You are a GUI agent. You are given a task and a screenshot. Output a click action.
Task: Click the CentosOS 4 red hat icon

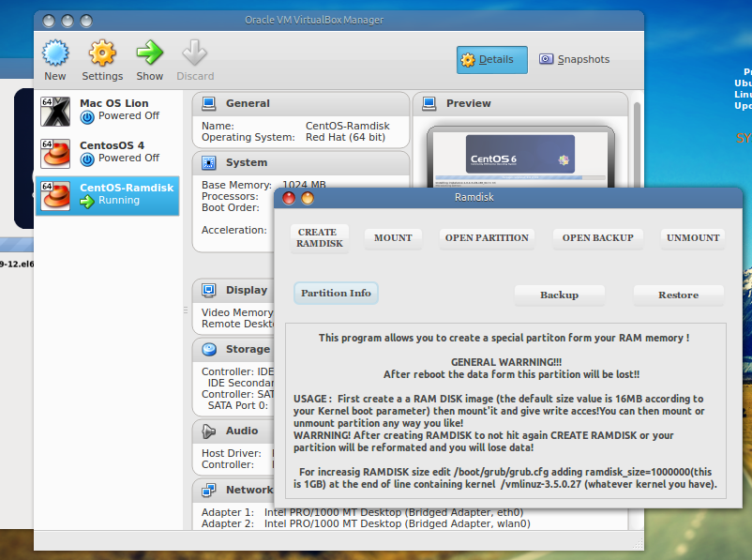point(55,154)
